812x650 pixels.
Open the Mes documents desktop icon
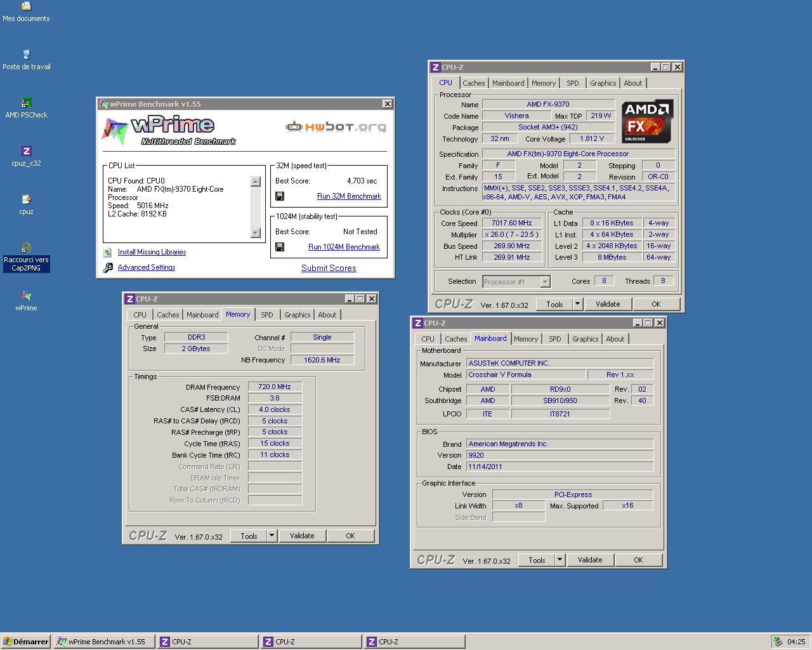[26, 7]
